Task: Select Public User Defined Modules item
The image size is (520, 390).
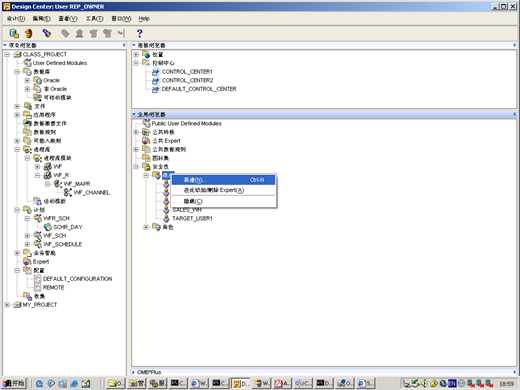Action: (x=186, y=124)
